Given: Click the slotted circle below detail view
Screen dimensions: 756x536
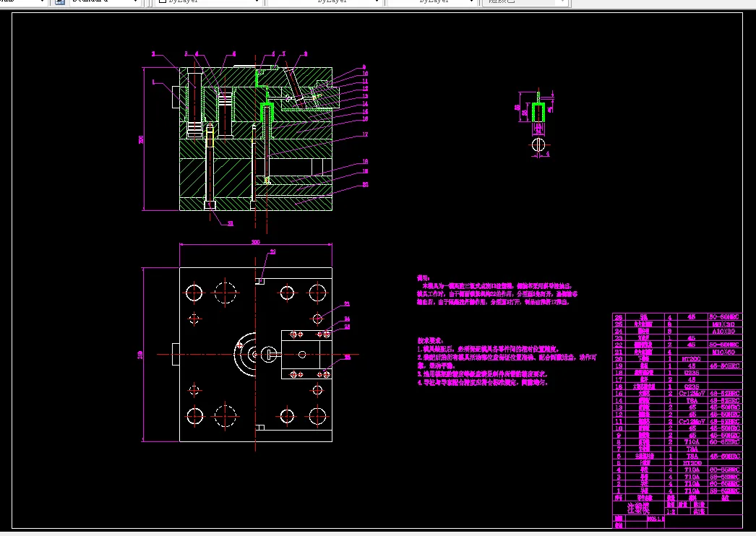Looking at the screenshot, I should tap(538, 144).
